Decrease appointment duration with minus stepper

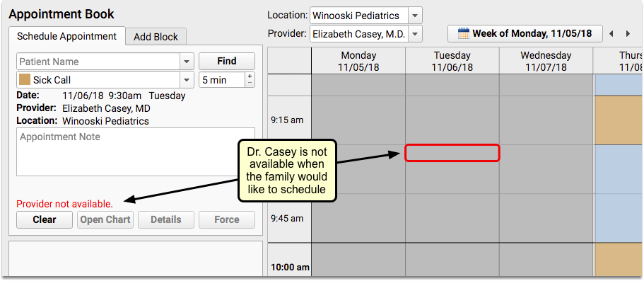tap(250, 83)
